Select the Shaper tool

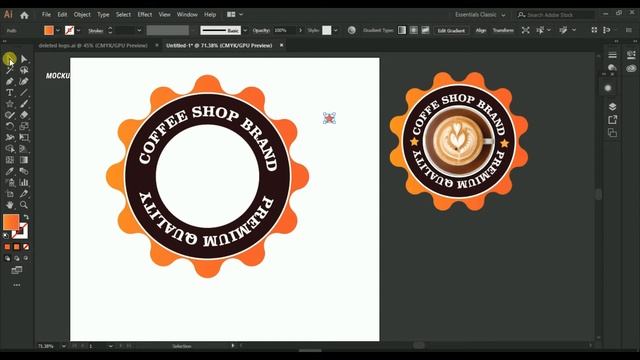pyautogui.click(x=9, y=115)
